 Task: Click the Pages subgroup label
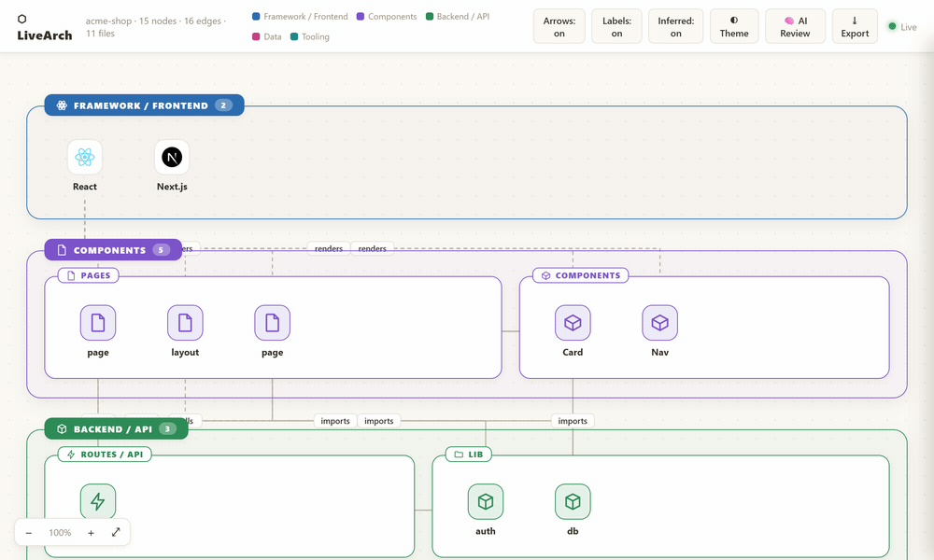[88, 275]
